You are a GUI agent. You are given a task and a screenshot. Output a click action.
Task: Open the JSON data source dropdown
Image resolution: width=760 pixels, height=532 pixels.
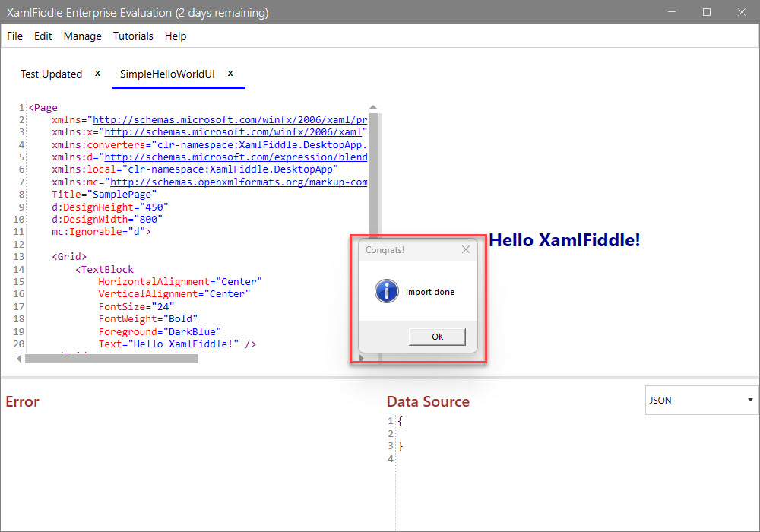coord(701,401)
